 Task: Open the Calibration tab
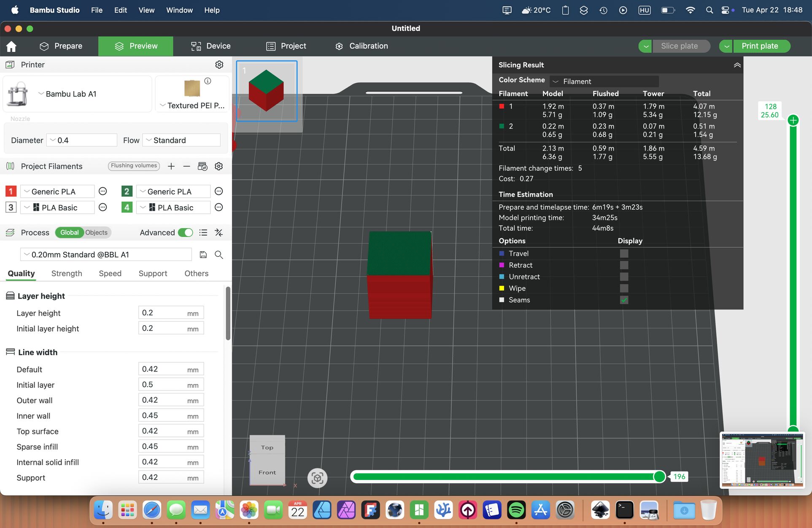[x=361, y=46]
